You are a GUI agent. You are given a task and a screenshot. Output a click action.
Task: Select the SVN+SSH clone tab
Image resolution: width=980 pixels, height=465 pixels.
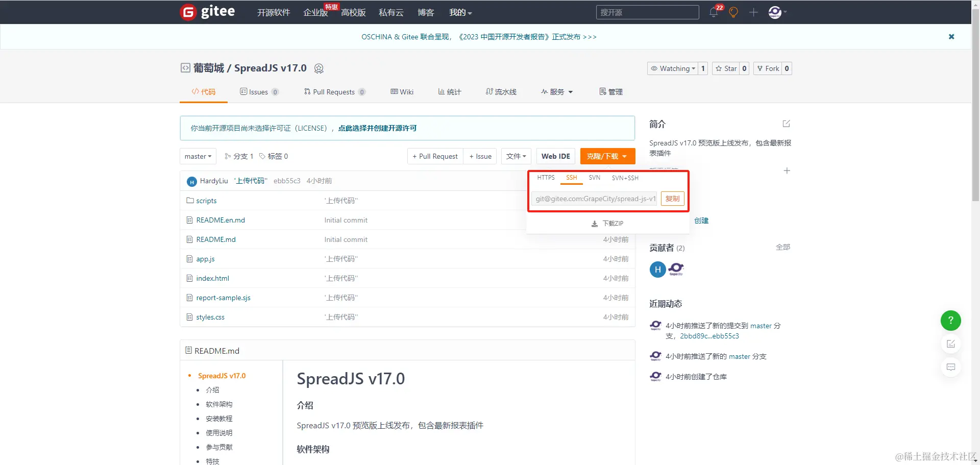625,178
